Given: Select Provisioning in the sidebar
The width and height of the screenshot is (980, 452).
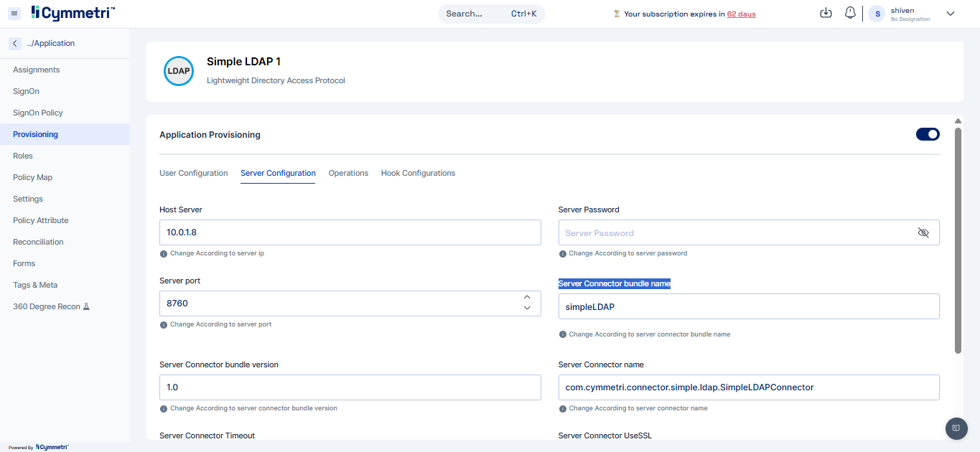Looking at the screenshot, I should tap(65, 134).
